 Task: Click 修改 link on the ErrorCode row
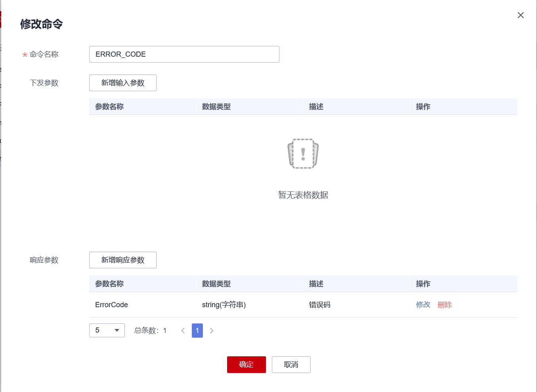click(423, 304)
